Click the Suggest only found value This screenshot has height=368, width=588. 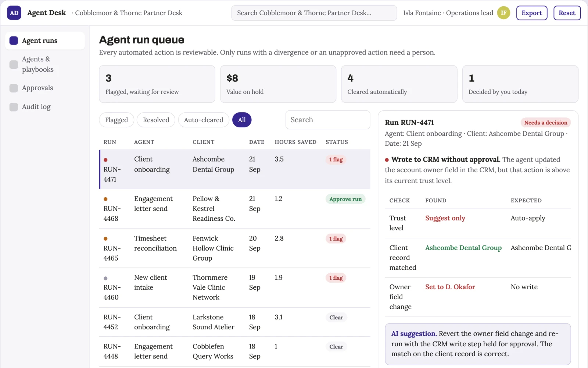click(445, 218)
